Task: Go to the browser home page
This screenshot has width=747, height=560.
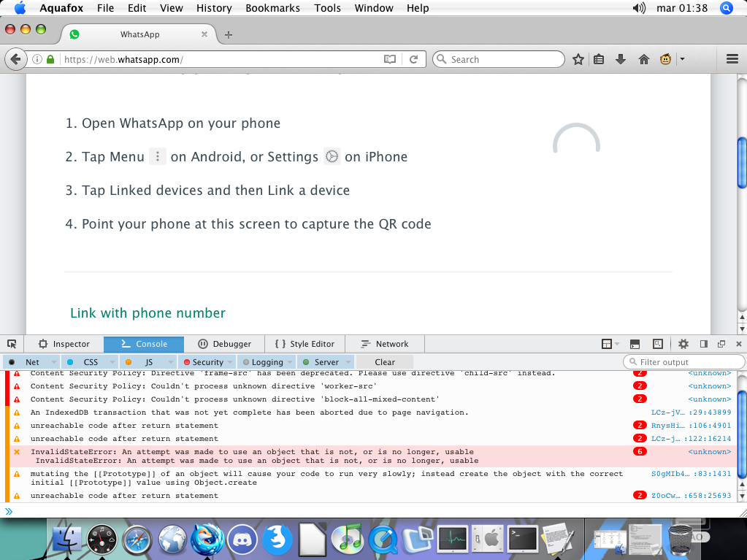Action: (x=643, y=60)
